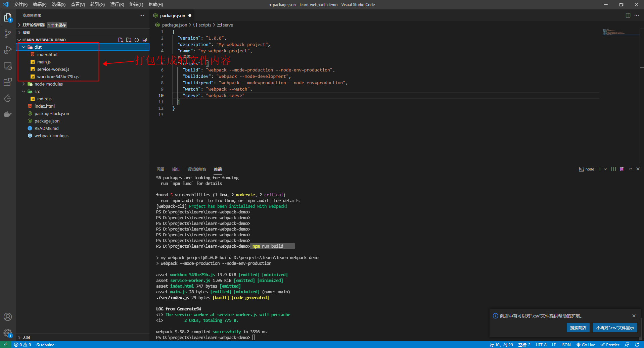Image resolution: width=644 pixels, height=348 pixels.
Task: Open webpack.config.js in explorer
Action: pyautogui.click(x=51, y=136)
